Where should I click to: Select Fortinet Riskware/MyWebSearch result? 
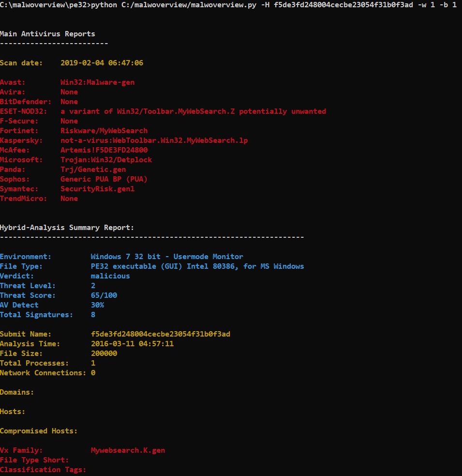(x=104, y=131)
